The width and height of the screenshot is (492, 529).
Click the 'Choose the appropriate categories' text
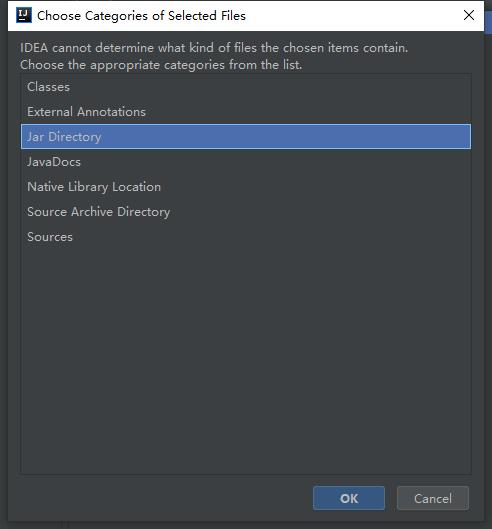click(161, 64)
